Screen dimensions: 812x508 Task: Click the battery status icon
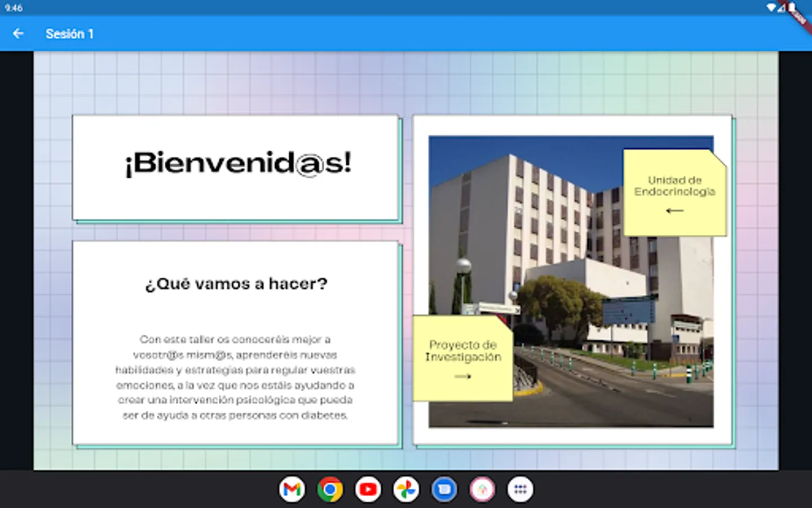[792, 7]
